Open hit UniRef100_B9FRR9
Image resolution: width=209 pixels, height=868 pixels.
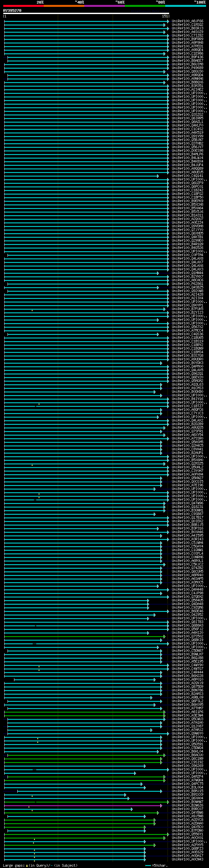187,39
